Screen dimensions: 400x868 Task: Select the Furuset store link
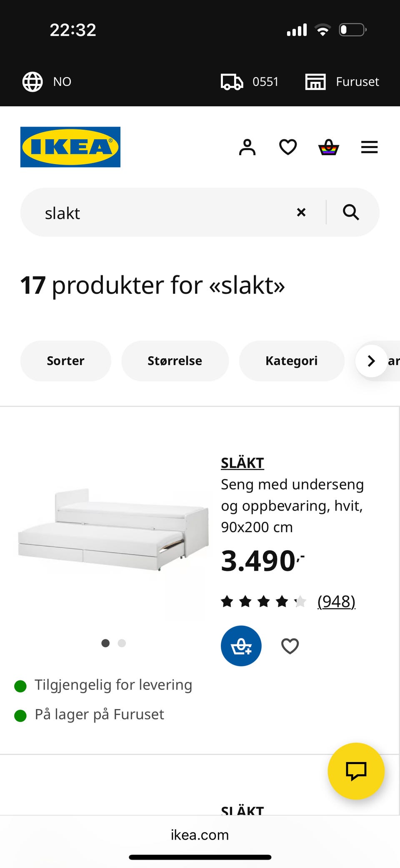[x=342, y=81]
